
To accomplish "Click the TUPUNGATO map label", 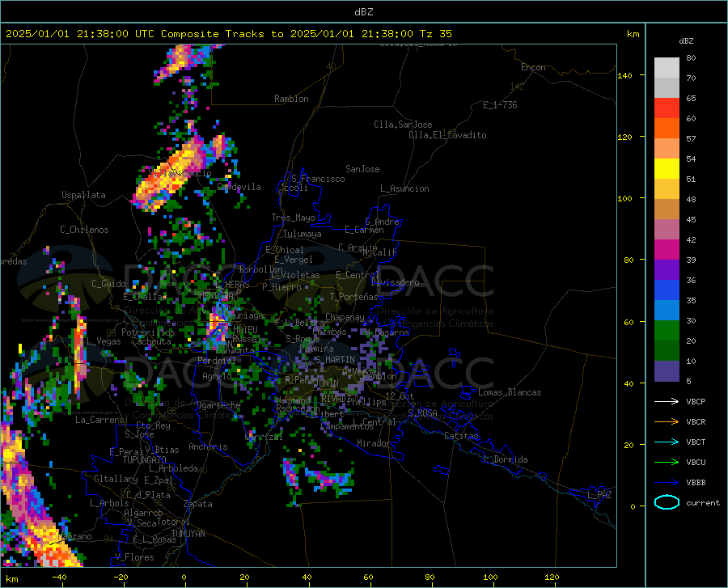I will point(145,460).
